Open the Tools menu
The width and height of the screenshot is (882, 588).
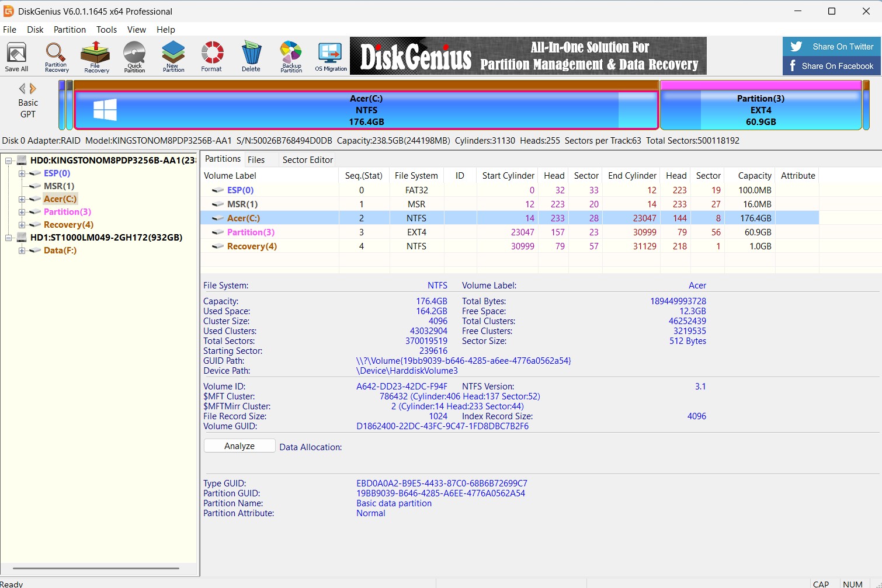tap(106, 30)
